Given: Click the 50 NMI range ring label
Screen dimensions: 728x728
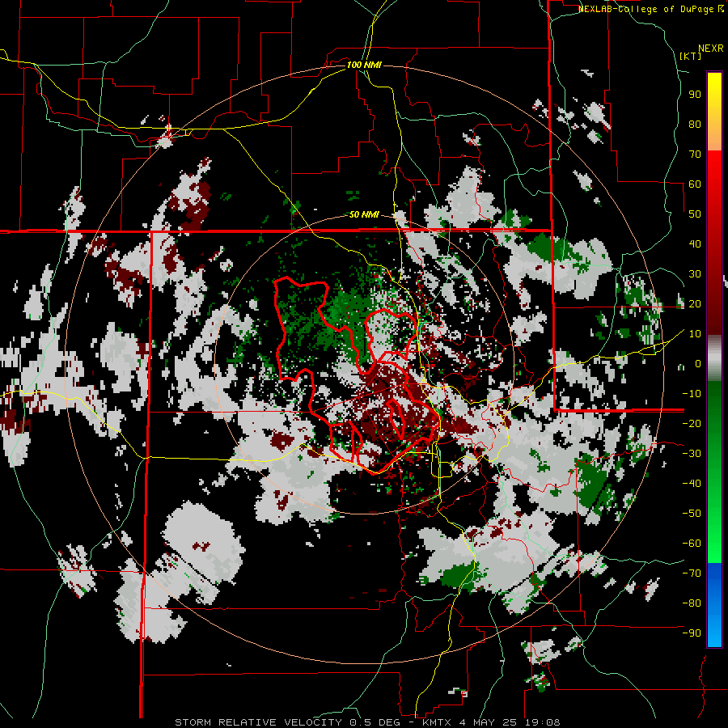Looking at the screenshot, I should [x=364, y=214].
